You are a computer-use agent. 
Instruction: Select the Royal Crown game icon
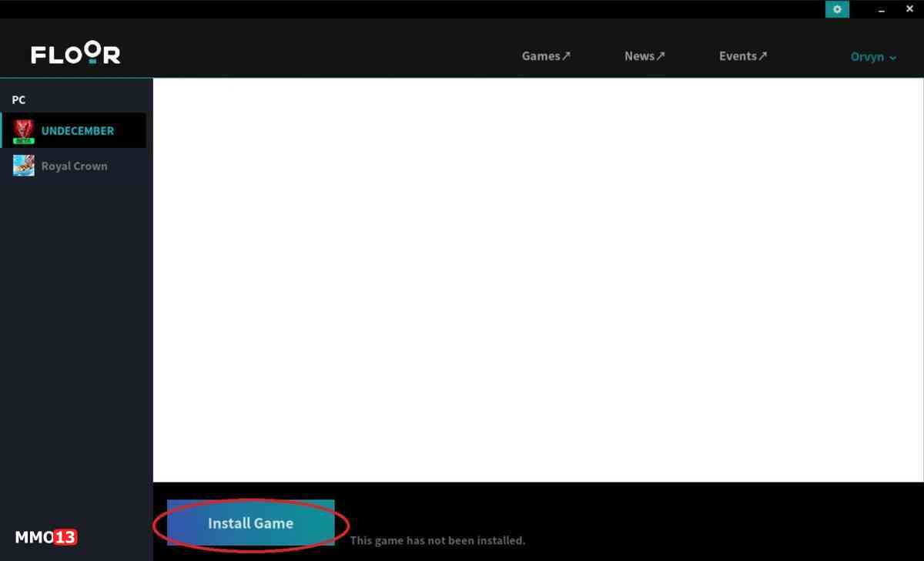click(x=24, y=166)
